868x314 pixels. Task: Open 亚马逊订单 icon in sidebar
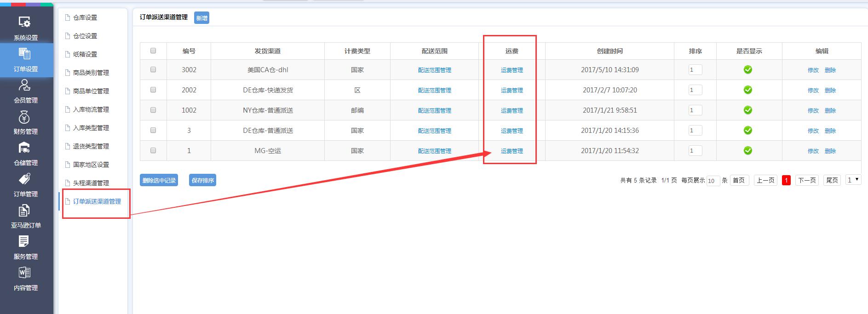click(25, 216)
